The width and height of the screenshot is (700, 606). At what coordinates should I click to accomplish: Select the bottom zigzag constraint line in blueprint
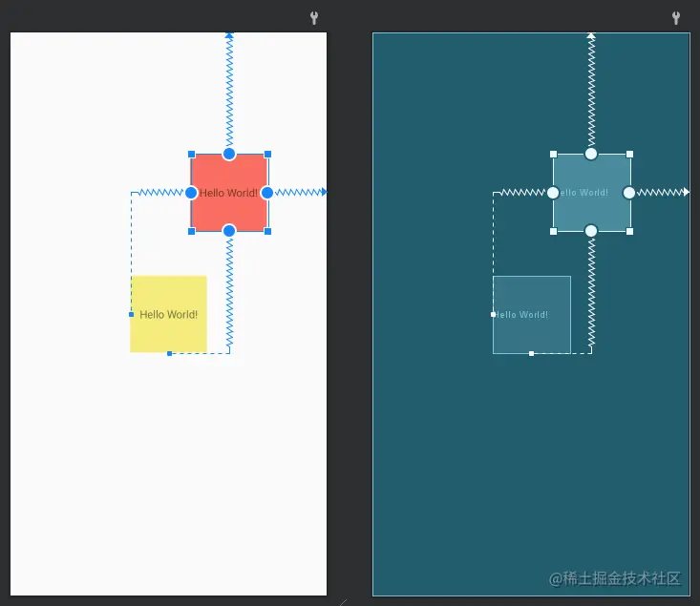coord(591,292)
